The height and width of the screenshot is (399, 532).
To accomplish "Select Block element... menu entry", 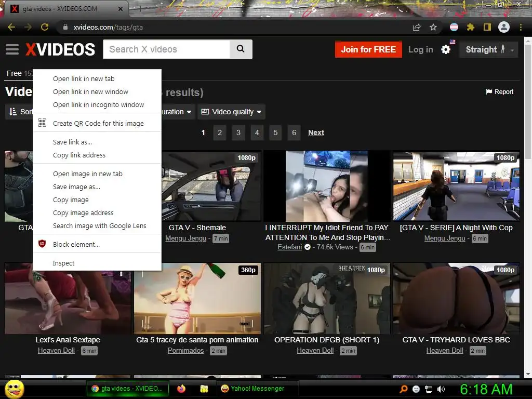I will [x=97, y=244].
